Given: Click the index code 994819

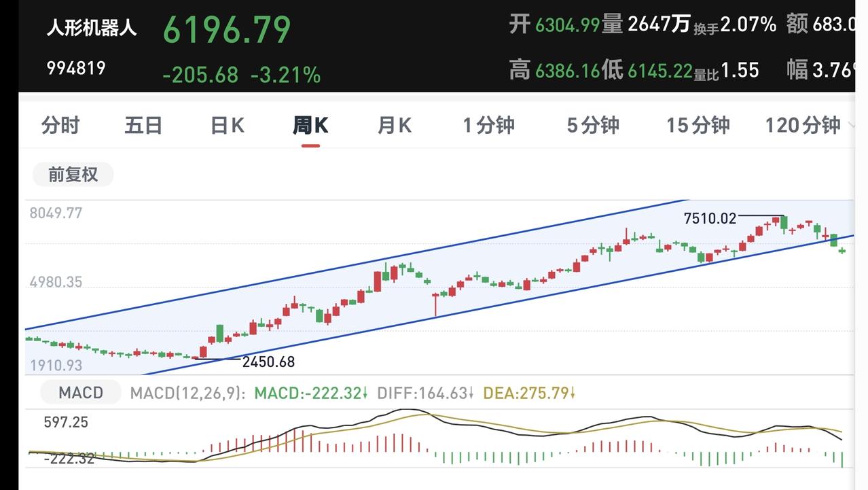Looking at the screenshot, I should (75, 68).
